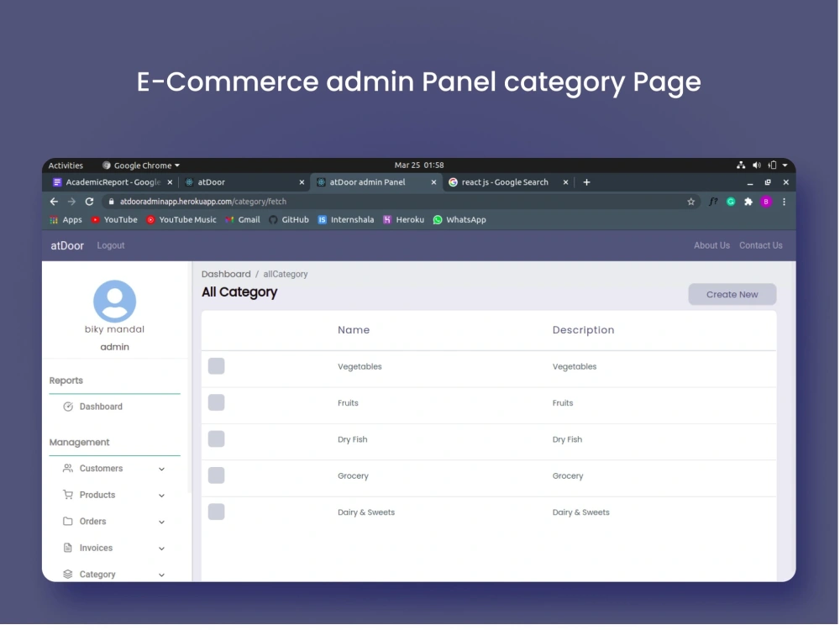The image size is (840, 630).
Task: Open the Contact Us page
Action: [761, 246]
